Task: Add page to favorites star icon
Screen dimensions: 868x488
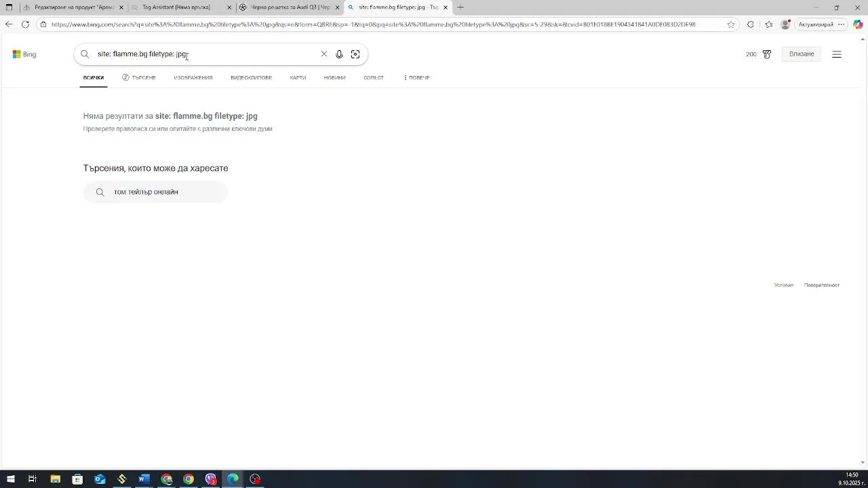Action: coord(731,24)
